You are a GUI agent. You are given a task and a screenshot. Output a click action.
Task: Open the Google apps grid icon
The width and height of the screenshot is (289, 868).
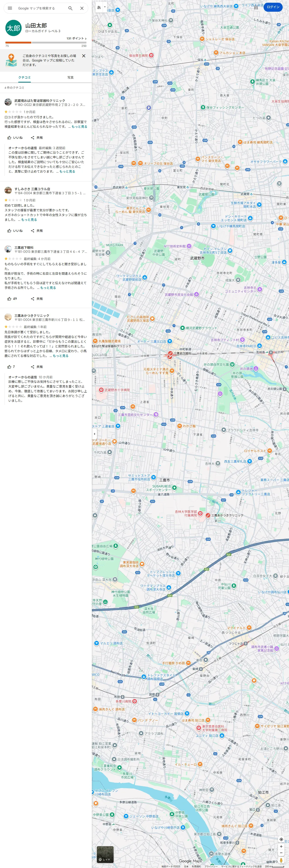tap(256, 7)
